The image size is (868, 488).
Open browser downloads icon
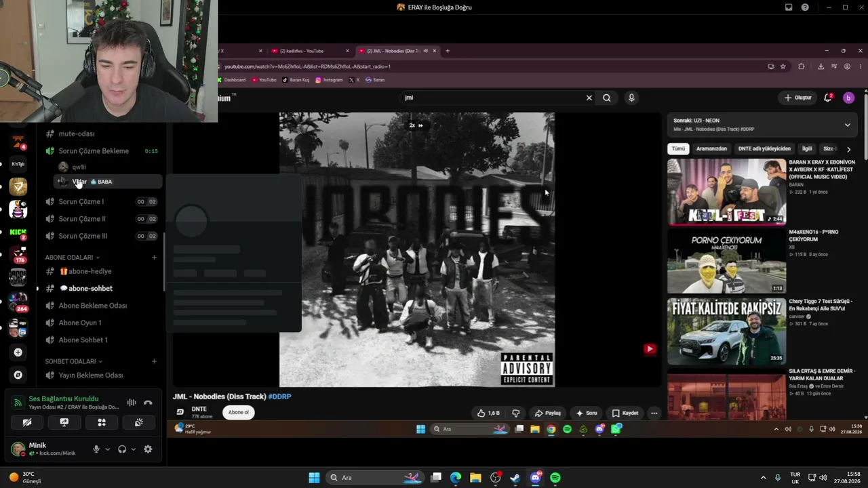click(821, 66)
